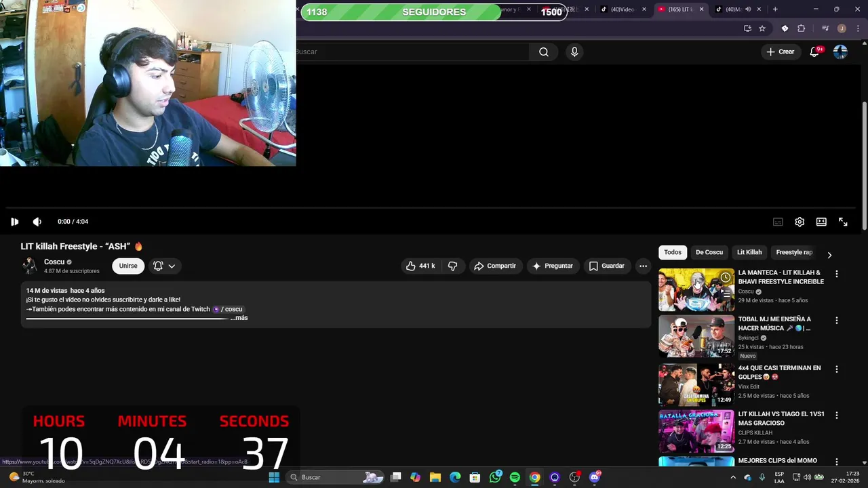Viewport: 868px width, 488px height.
Task: Click the Unirse join button
Action: [x=128, y=266]
